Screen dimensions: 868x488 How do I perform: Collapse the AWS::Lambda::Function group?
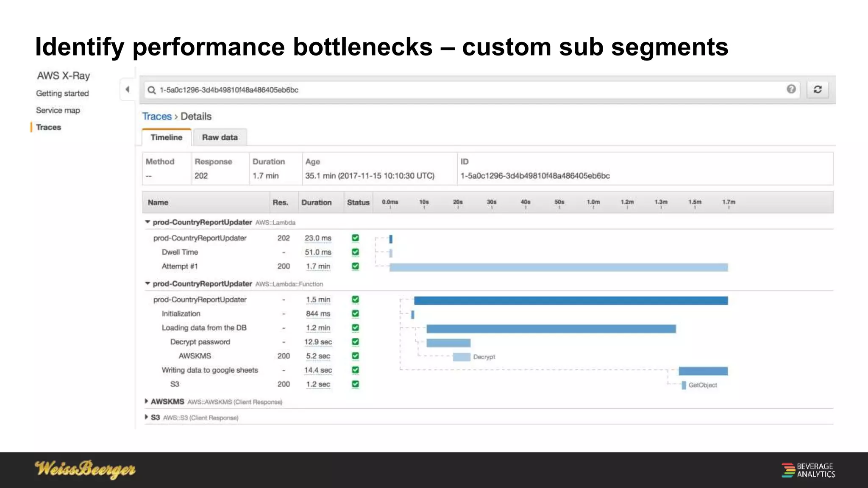[147, 283]
